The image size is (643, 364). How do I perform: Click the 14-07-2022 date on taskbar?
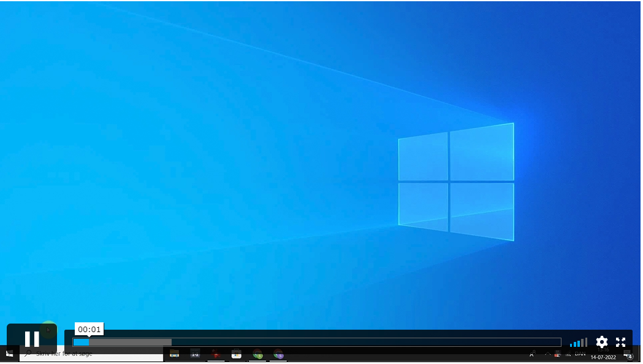(x=603, y=357)
